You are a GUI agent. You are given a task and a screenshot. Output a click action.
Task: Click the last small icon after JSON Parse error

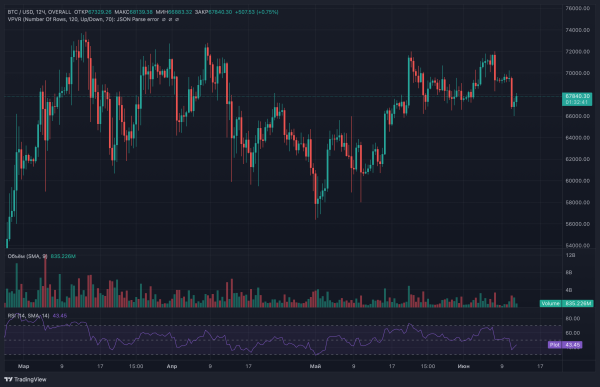(177, 19)
